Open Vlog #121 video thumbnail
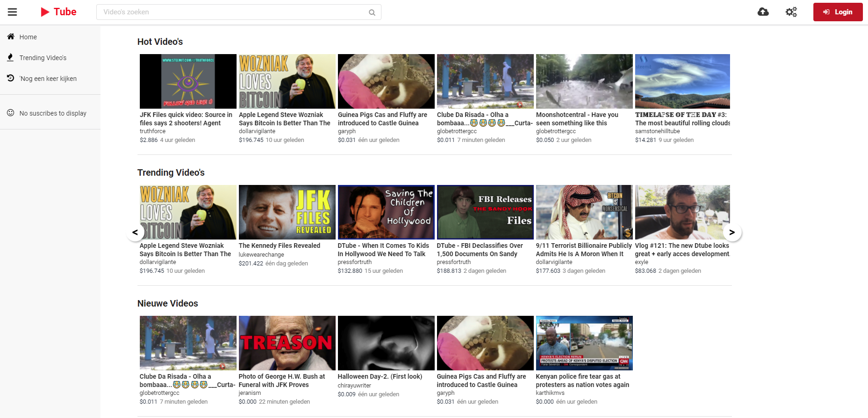The height and width of the screenshot is (418, 868). click(x=682, y=212)
